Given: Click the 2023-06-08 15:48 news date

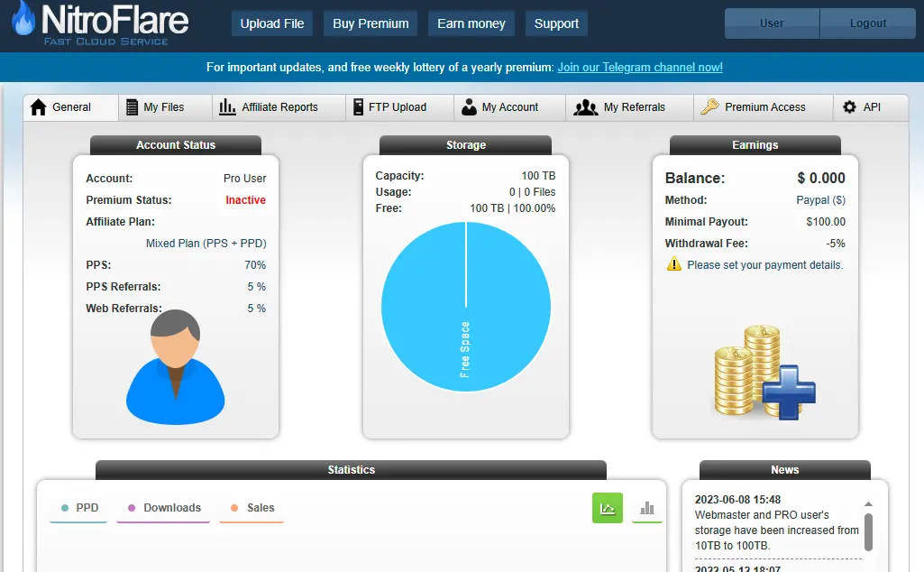Looking at the screenshot, I should point(737,500).
